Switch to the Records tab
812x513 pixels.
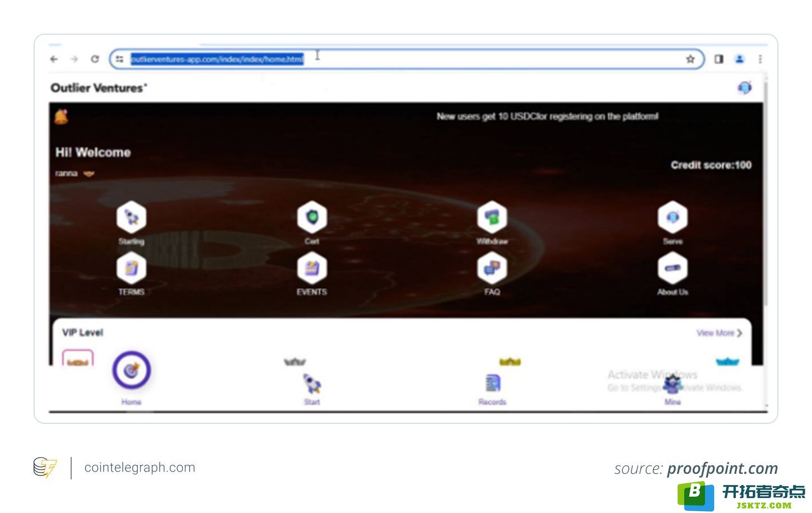[x=492, y=389]
